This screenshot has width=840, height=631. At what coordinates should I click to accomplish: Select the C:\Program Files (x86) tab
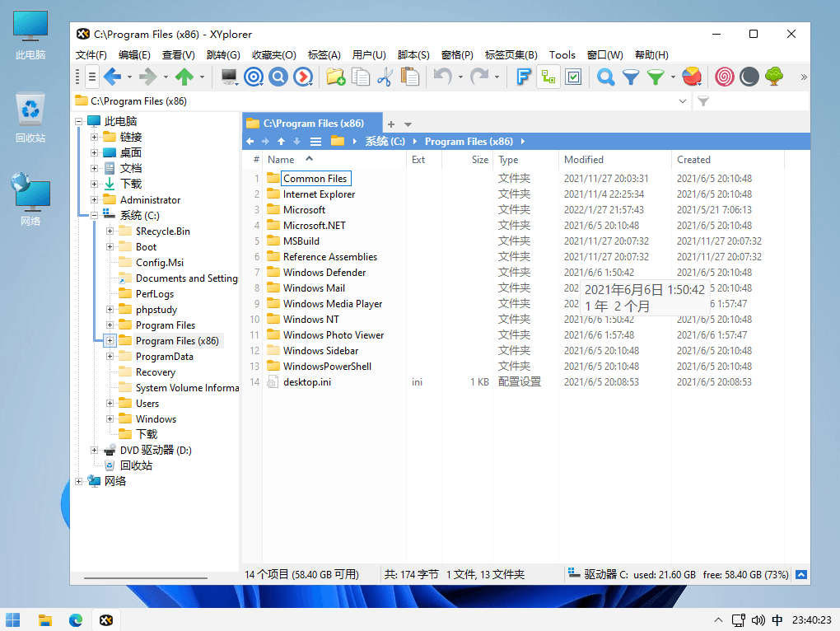(x=313, y=124)
